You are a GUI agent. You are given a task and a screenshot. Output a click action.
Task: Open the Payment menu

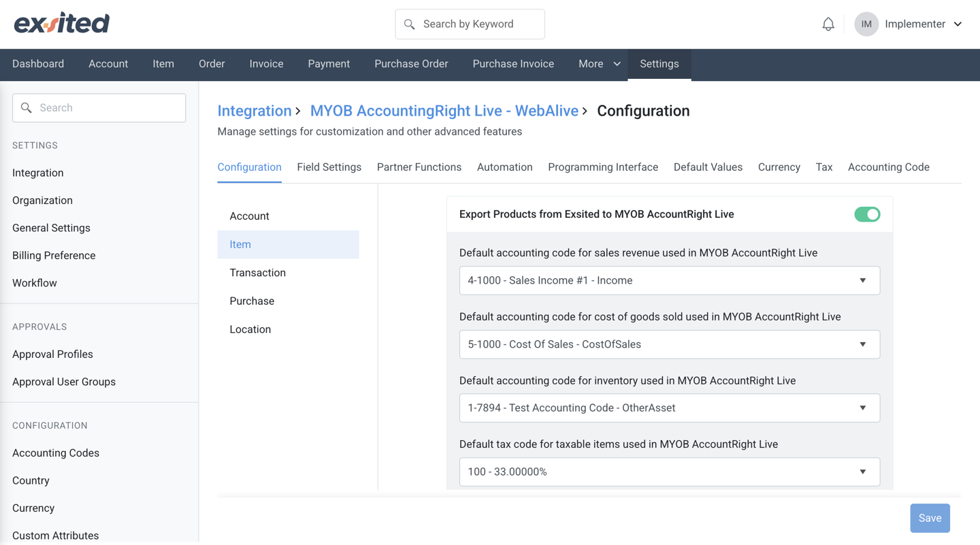point(329,64)
